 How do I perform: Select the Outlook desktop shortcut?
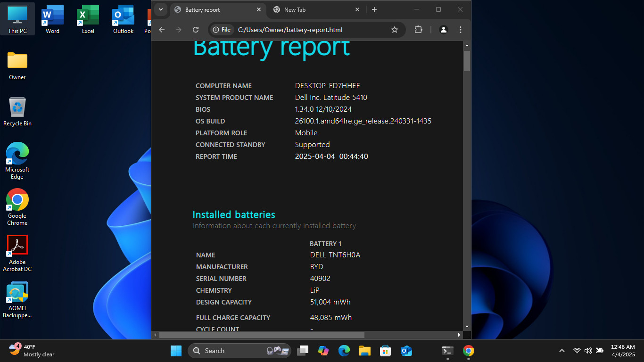(x=123, y=19)
